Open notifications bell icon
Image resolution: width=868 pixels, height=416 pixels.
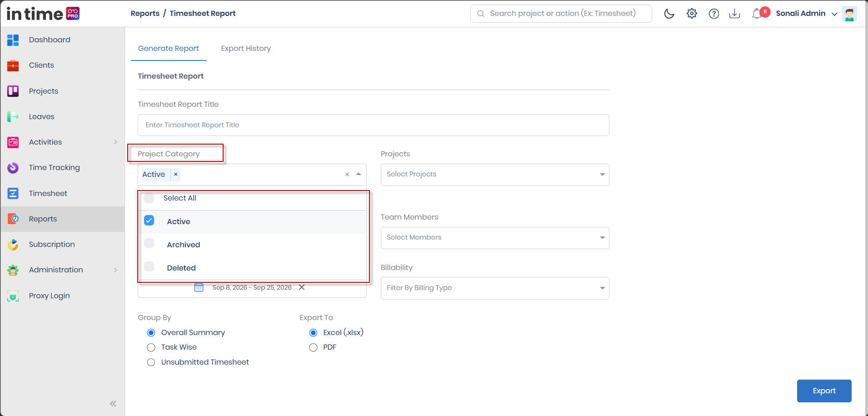coord(757,14)
